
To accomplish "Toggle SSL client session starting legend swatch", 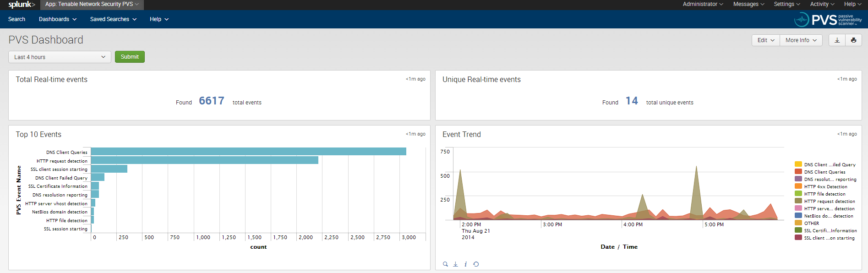I will coord(798,237).
